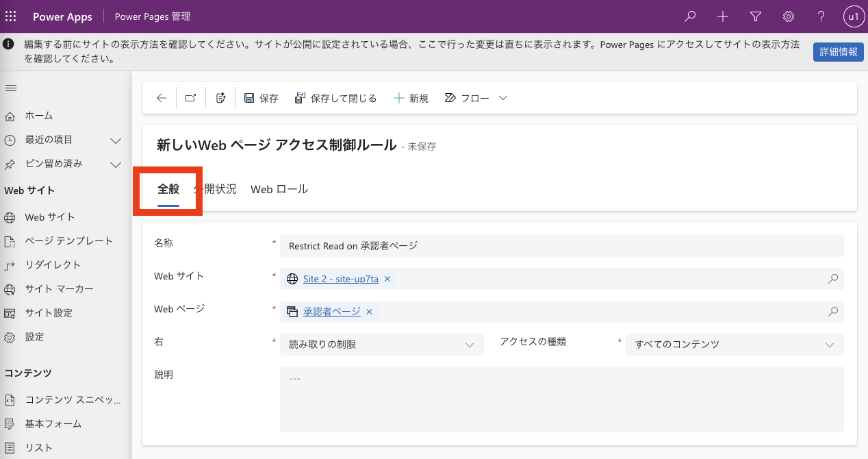This screenshot has height=459, width=868.
Task: Open the settings gear in header
Action: pos(789,16)
